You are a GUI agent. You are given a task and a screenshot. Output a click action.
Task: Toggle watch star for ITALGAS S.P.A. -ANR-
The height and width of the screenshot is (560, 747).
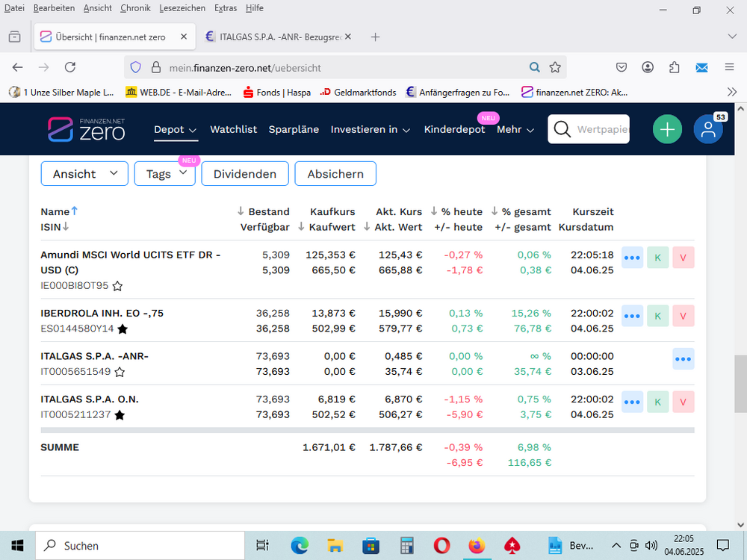[x=120, y=372]
